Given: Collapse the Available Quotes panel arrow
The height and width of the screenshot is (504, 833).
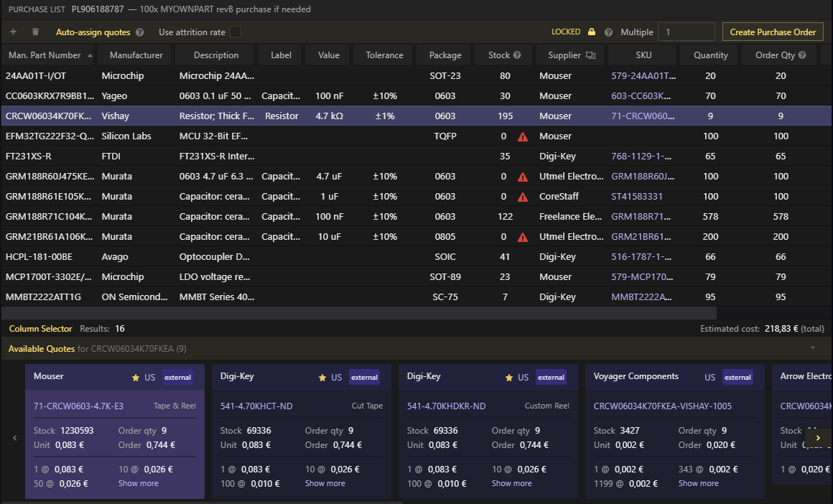Looking at the screenshot, I should [813, 348].
